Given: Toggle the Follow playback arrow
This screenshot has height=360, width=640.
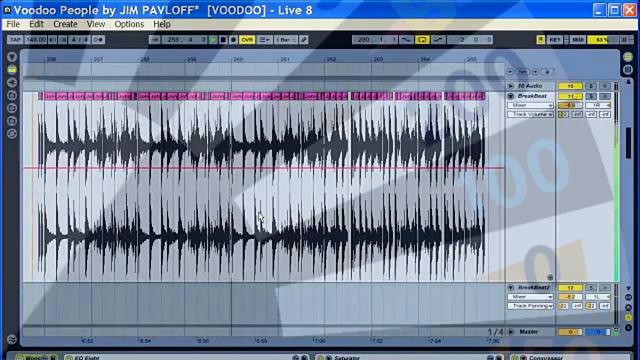Looking at the screenshot, I should [155, 40].
